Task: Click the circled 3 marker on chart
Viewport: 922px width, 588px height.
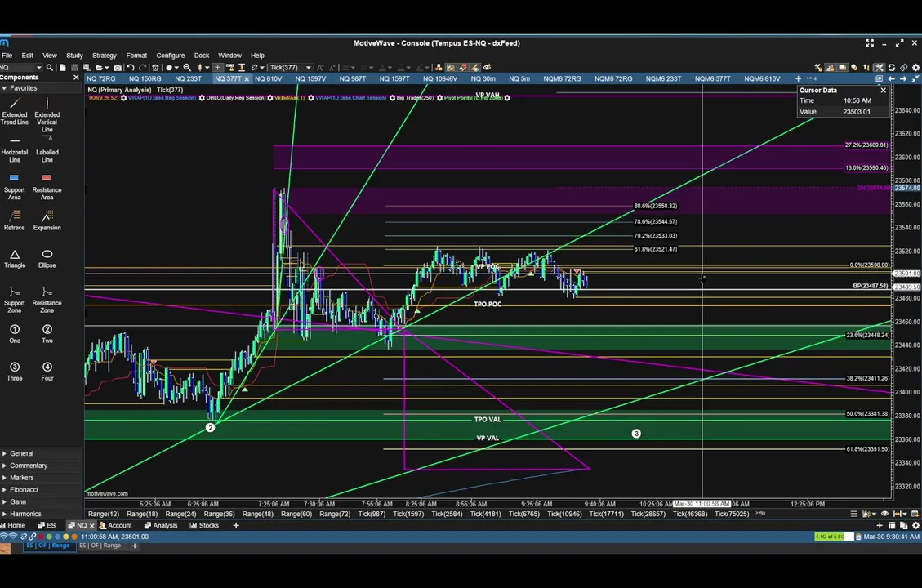Action: pyautogui.click(x=636, y=434)
